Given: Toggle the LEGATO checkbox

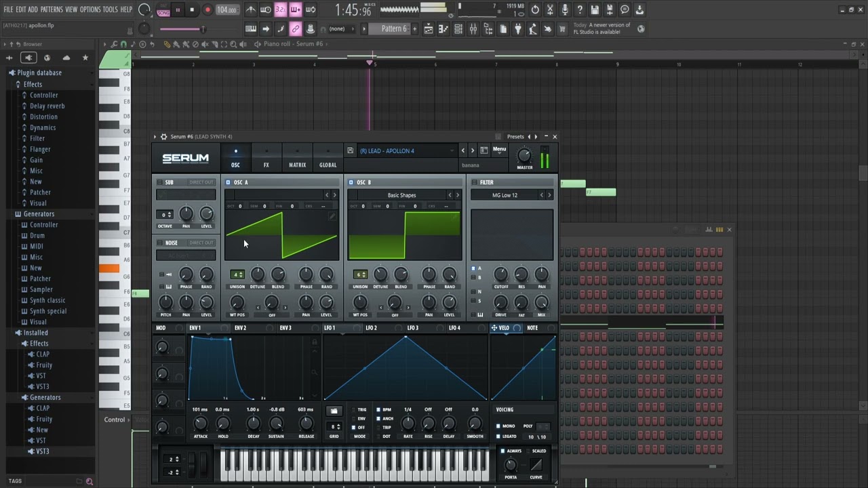Looking at the screenshot, I should point(498,436).
